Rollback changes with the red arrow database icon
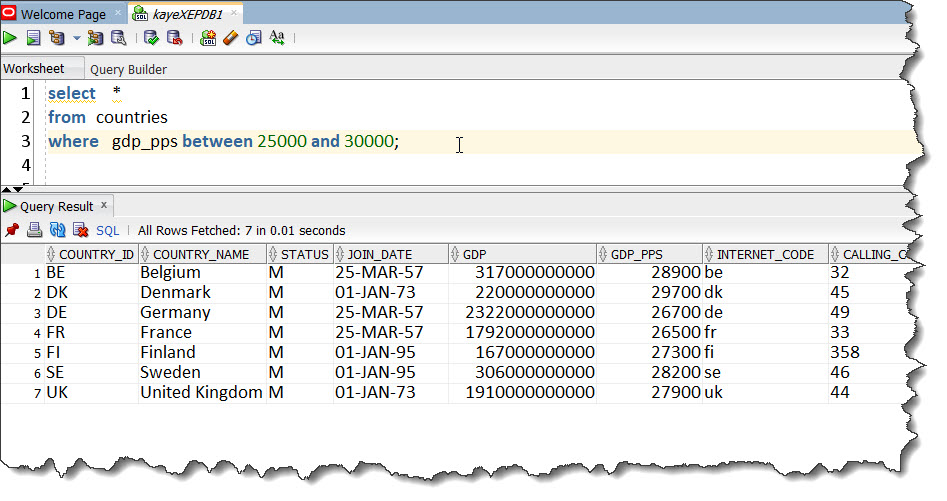Viewport: 947px width, 501px height. [x=175, y=38]
